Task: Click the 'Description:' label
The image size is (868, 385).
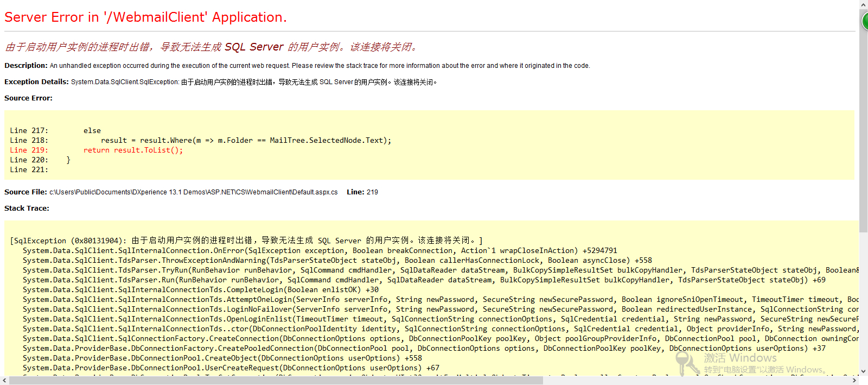Action: click(x=26, y=66)
